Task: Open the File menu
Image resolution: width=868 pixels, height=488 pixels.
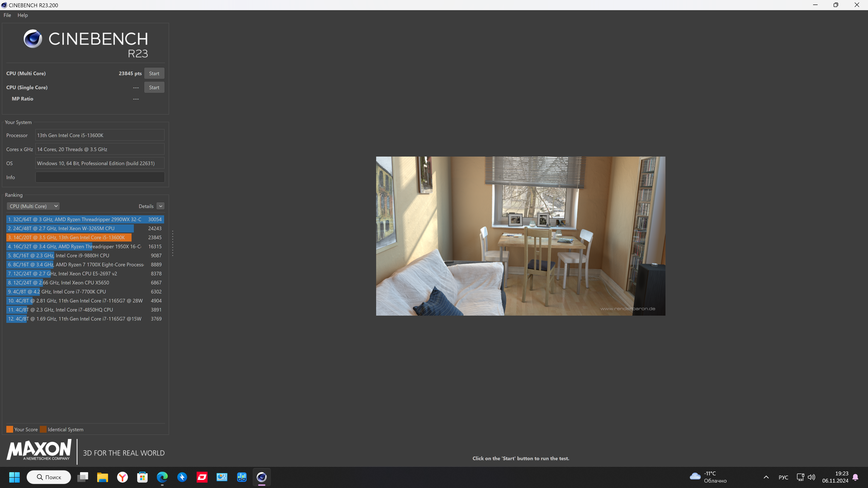Action: click(x=7, y=15)
